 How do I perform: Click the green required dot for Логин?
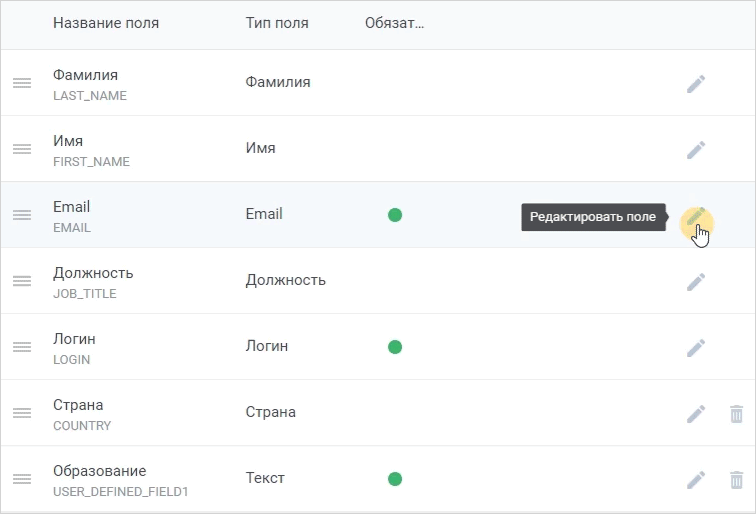395,347
